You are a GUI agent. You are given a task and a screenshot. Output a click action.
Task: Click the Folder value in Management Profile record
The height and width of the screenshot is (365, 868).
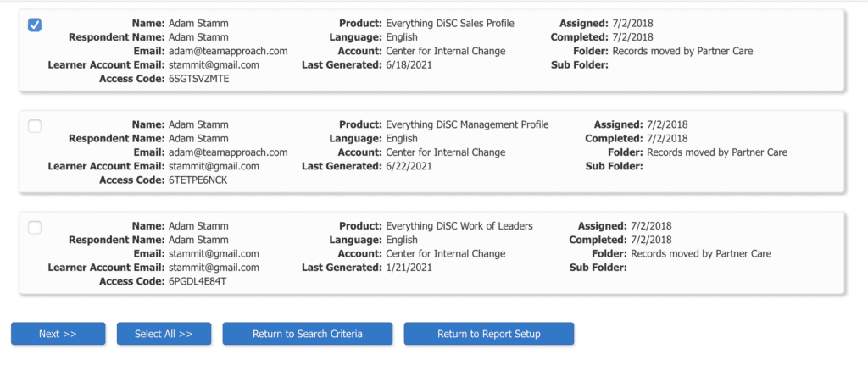click(717, 152)
